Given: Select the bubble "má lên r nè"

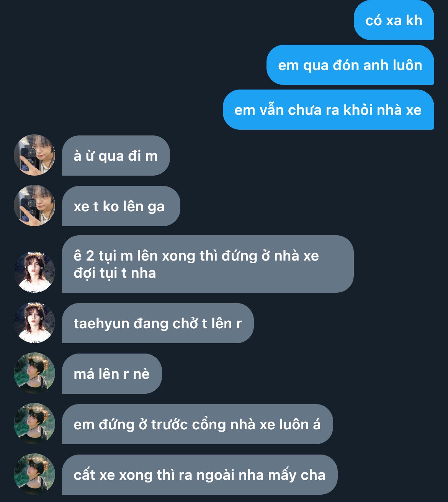Looking at the screenshot, I should tap(112, 374).
